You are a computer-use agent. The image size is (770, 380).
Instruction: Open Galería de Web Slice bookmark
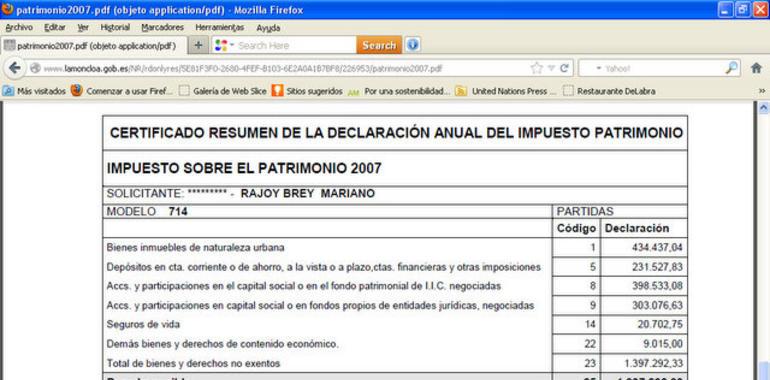tap(223, 91)
